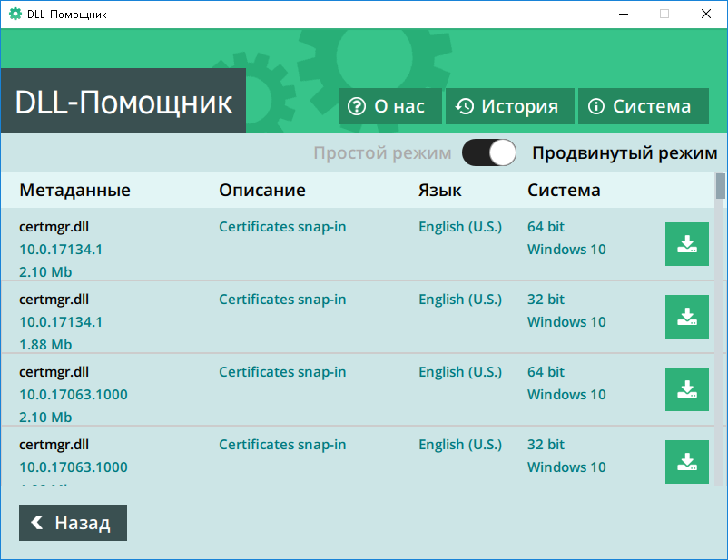Click English (U.S.) in second row
This screenshot has width=728, height=560.
click(x=460, y=300)
